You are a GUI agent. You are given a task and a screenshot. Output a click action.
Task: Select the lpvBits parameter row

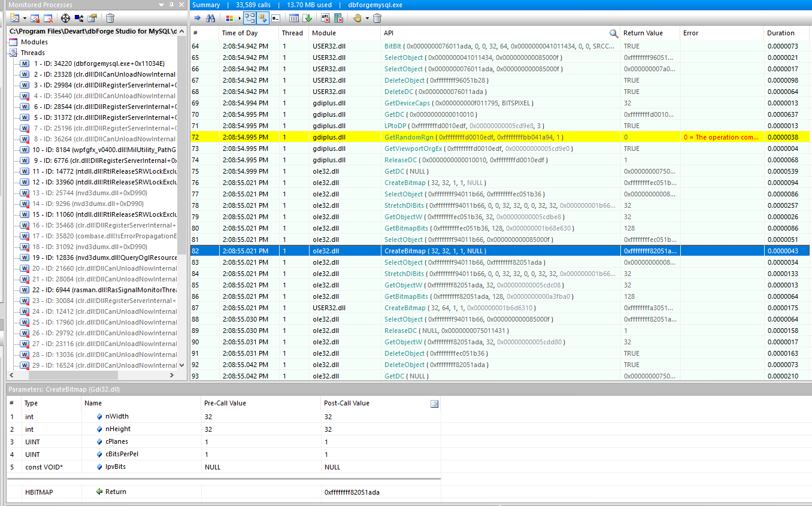point(224,466)
